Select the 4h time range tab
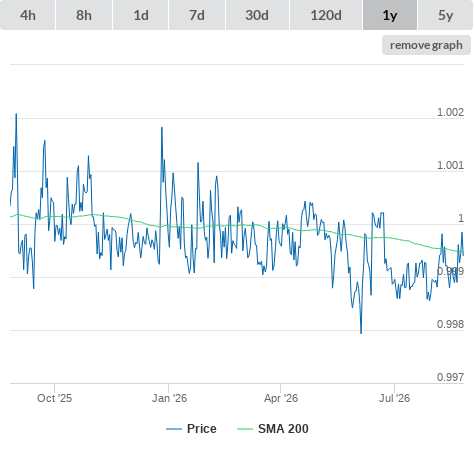This screenshot has height=455, width=474. pyautogui.click(x=28, y=15)
